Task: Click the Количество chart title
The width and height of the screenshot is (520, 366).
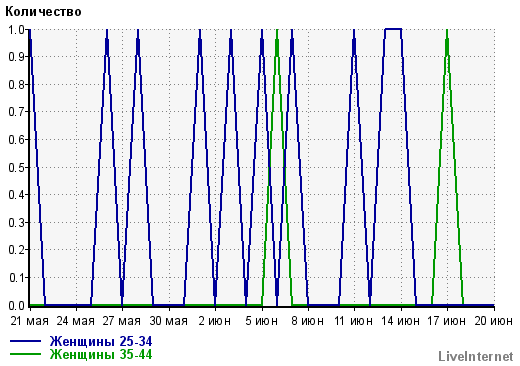Action: pyautogui.click(x=43, y=12)
